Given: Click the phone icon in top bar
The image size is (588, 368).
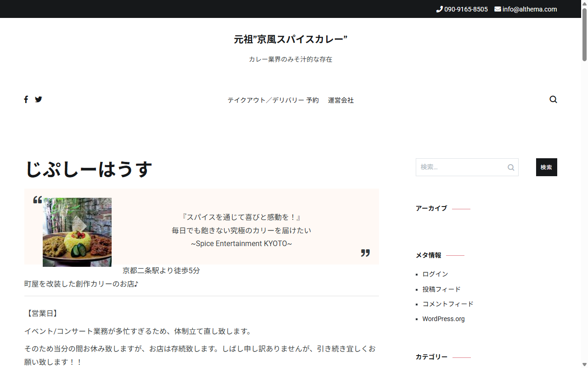Looking at the screenshot, I should pyautogui.click(x=439, y=9).
